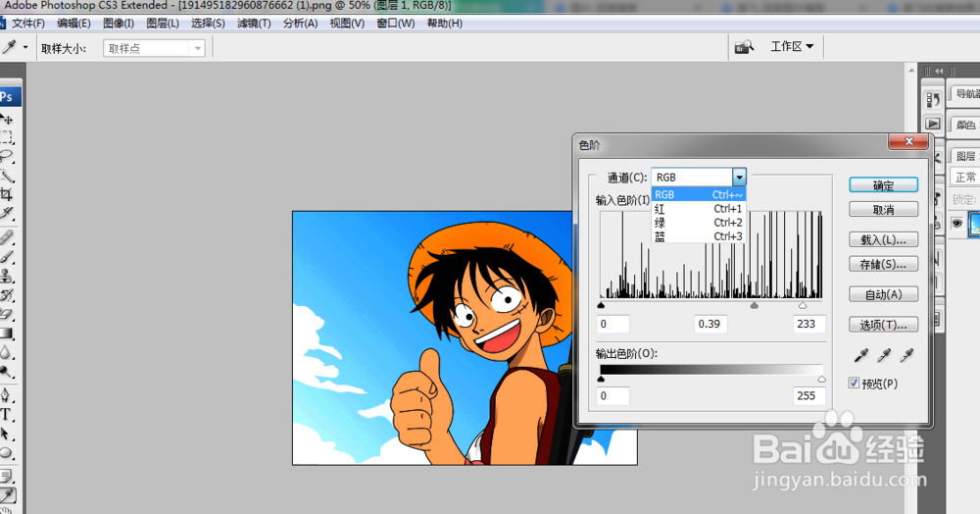Select the Eraser tool
Image resolution: width=980 pixels, height=514 pixels.
[7, 314]
